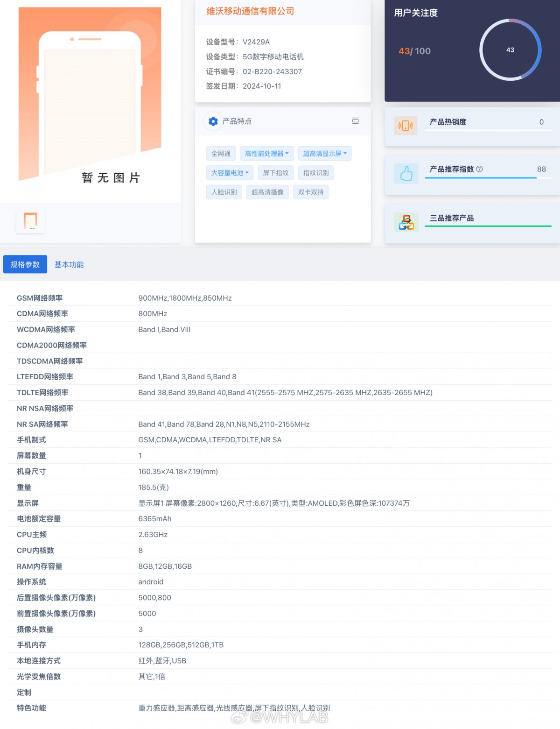Click the thumbs-up icon for 产品推荐指数
The image size is (560, 729).
[406, 175]
